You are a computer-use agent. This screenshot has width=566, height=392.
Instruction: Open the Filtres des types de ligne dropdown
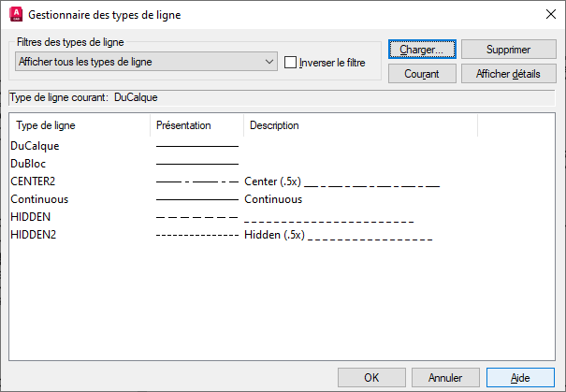(146, 62)
